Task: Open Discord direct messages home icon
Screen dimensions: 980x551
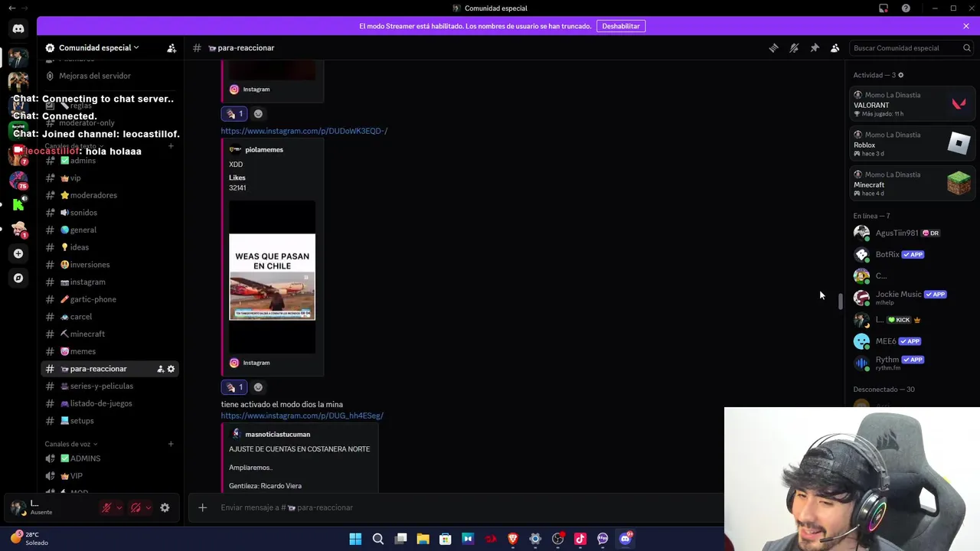Action: (x=18, y=28)
